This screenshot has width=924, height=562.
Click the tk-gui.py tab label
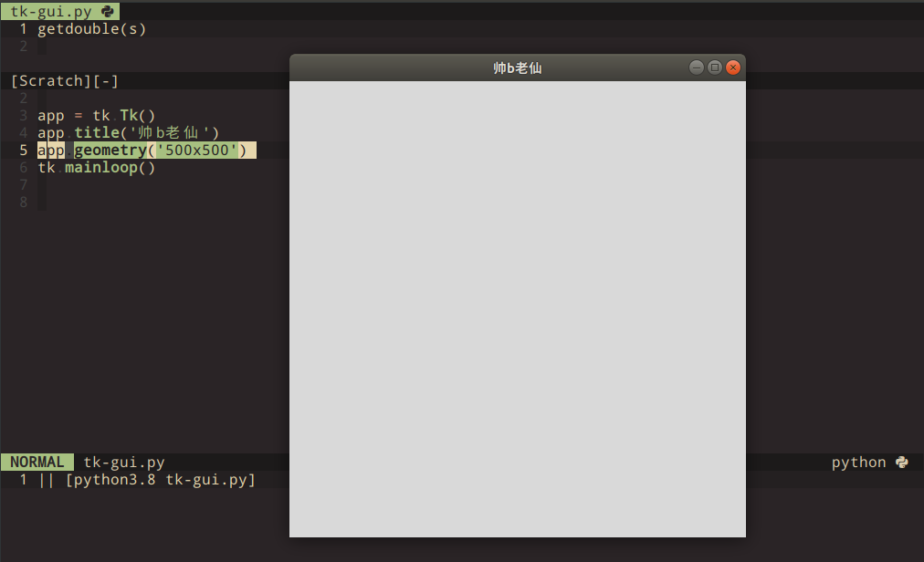pyautogui.click(x=51, y=12)
